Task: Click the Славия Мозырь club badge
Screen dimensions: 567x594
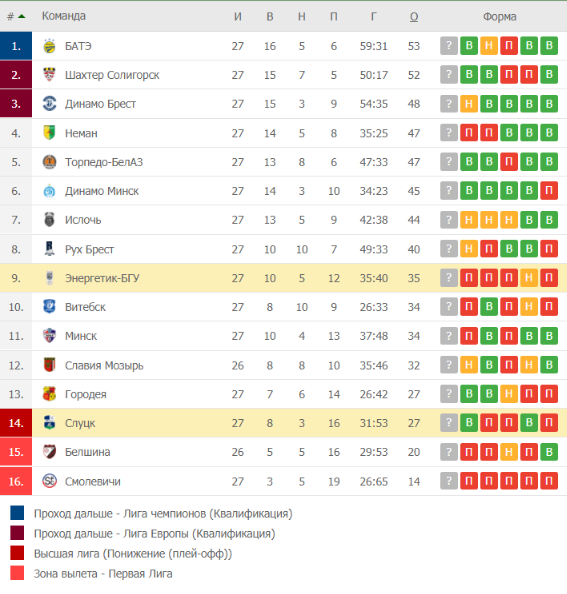Action: [49, 365]
